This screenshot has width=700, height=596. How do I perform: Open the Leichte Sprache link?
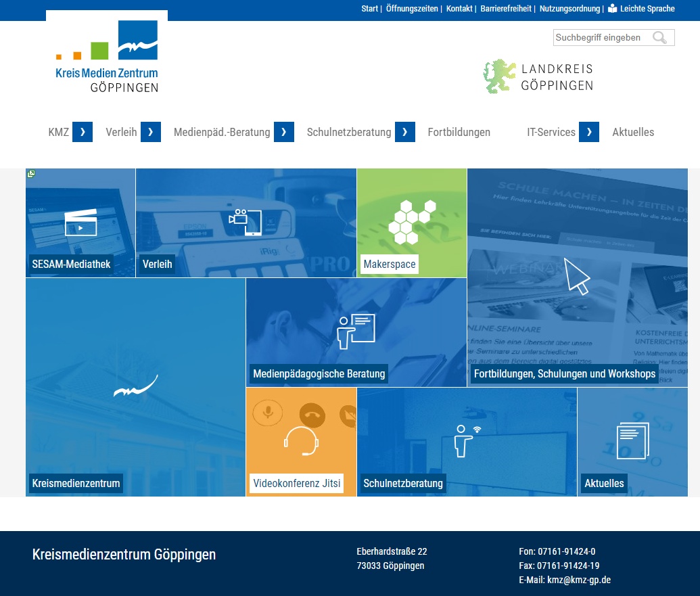[641, 9]
